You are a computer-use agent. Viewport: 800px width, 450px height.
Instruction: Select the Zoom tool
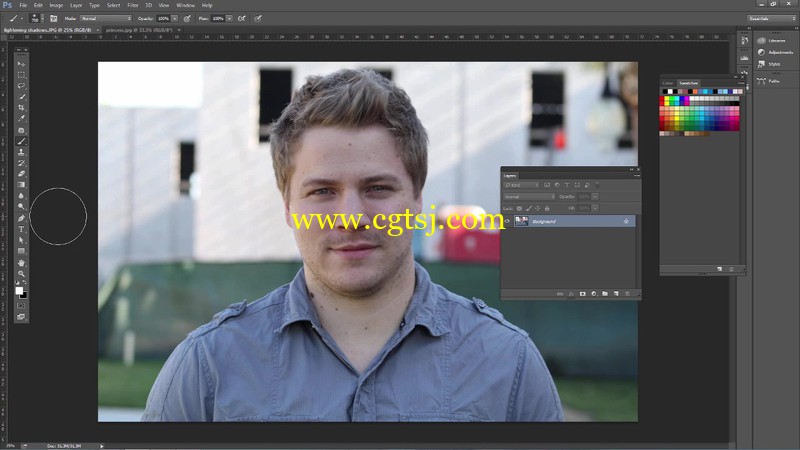point(21,273)
